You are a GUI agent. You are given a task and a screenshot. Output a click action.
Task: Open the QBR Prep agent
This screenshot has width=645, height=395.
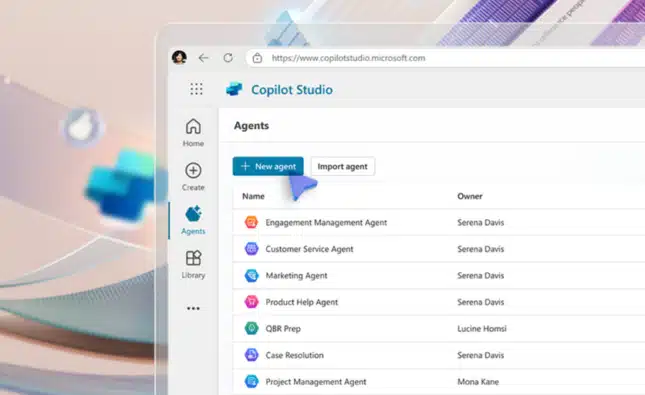pos(283,329)
